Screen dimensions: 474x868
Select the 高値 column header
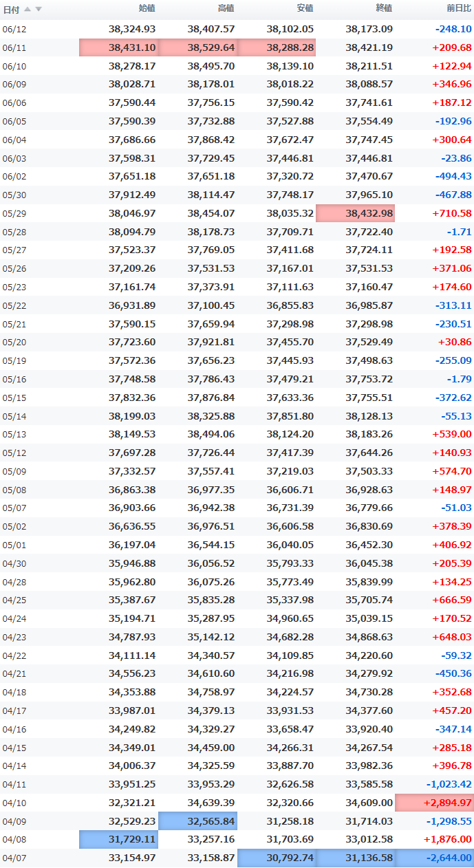click(x=226, y=8)
